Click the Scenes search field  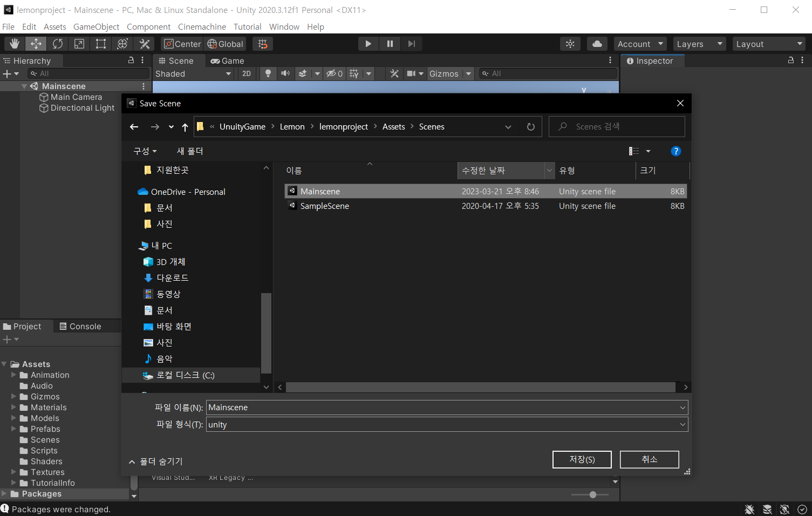coord(617,126)
